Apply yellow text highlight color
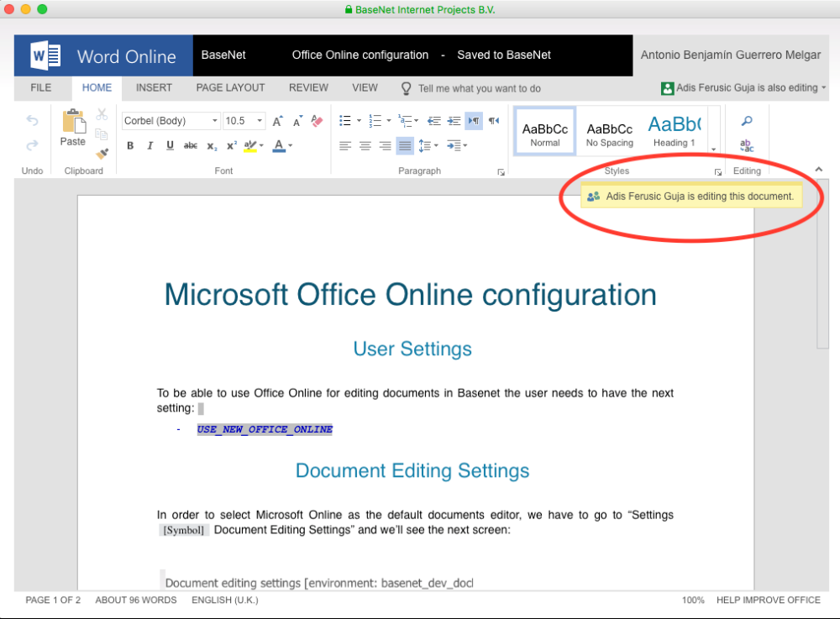The width and height of the screenshot is (840, 619). coord(249,145)
